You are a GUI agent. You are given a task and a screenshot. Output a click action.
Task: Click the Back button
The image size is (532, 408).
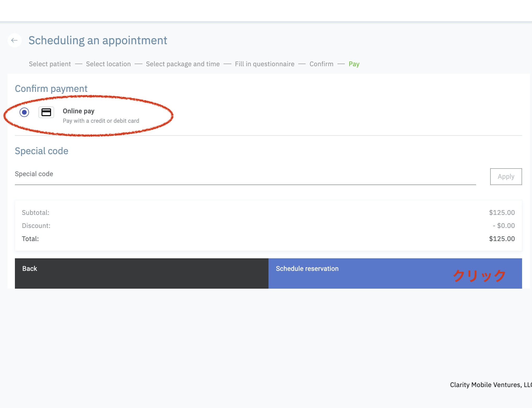[x=141, y=273]
